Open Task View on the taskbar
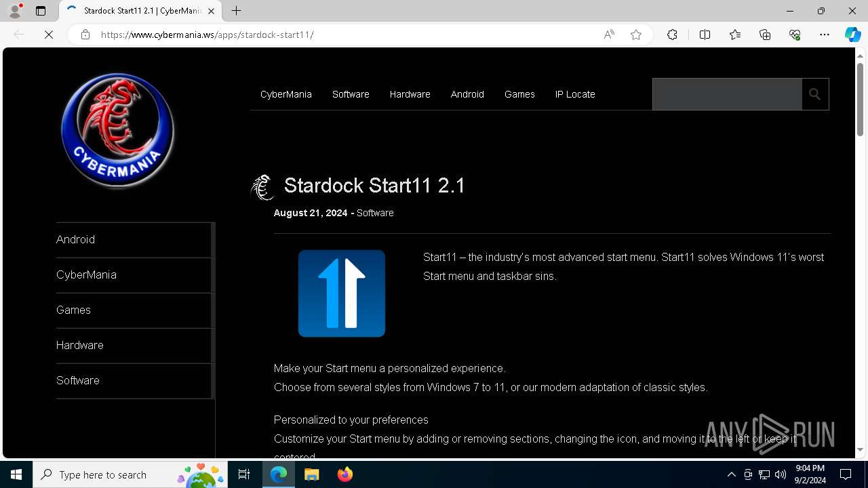 pos(244,474)
